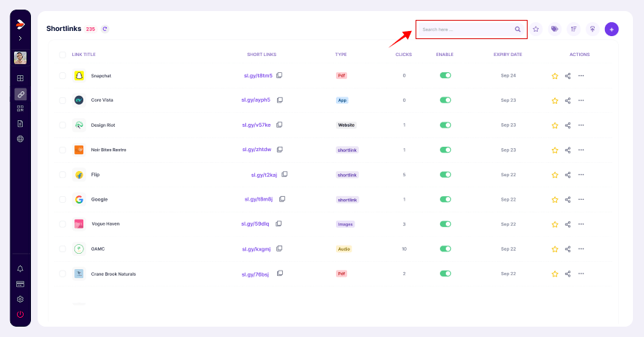Toggle enable switch for Vogue Haven

coord(445,224)
